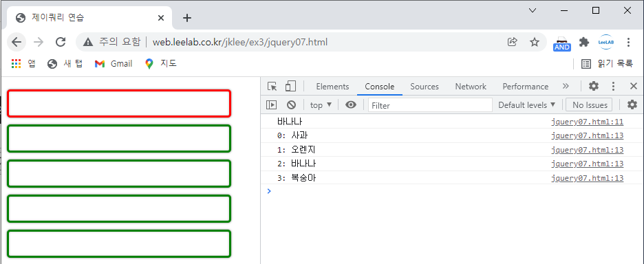Open source link for 0: 사과
644x264 pixels.
tap(588, 135)
